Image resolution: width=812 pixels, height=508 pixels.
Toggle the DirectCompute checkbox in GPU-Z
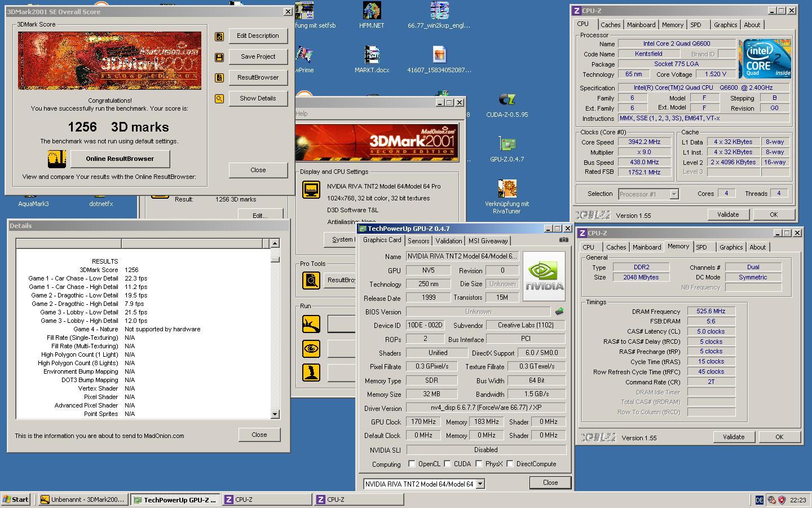click(510, 464)
